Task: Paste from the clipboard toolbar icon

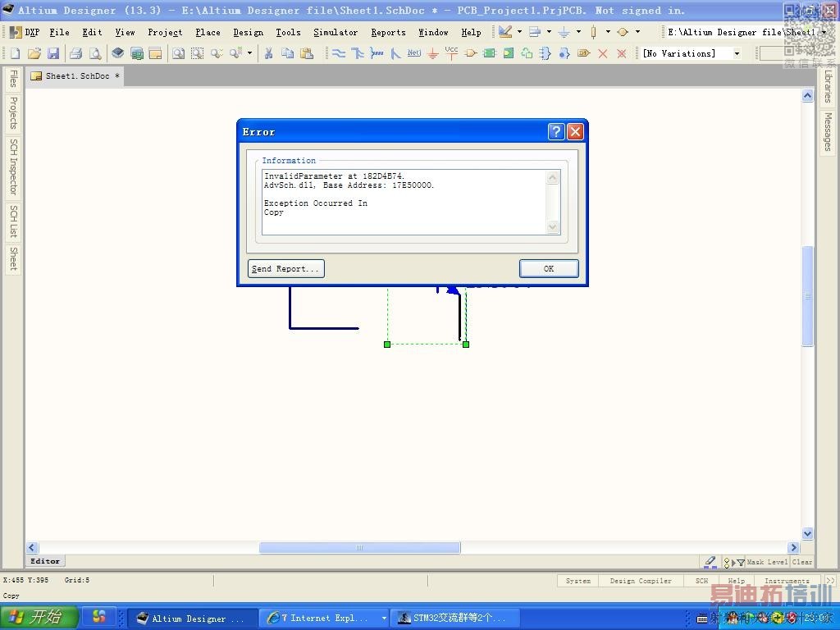Action: pos(307,53)
